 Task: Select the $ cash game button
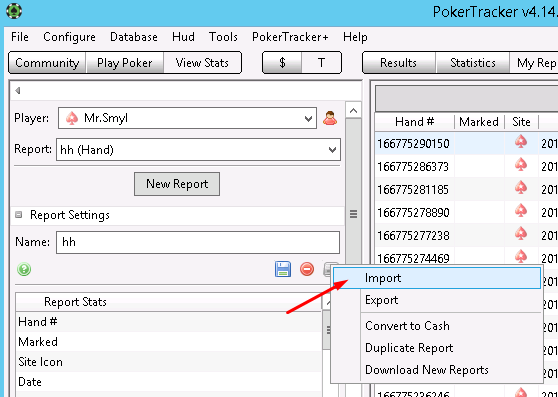coord(282,63)
